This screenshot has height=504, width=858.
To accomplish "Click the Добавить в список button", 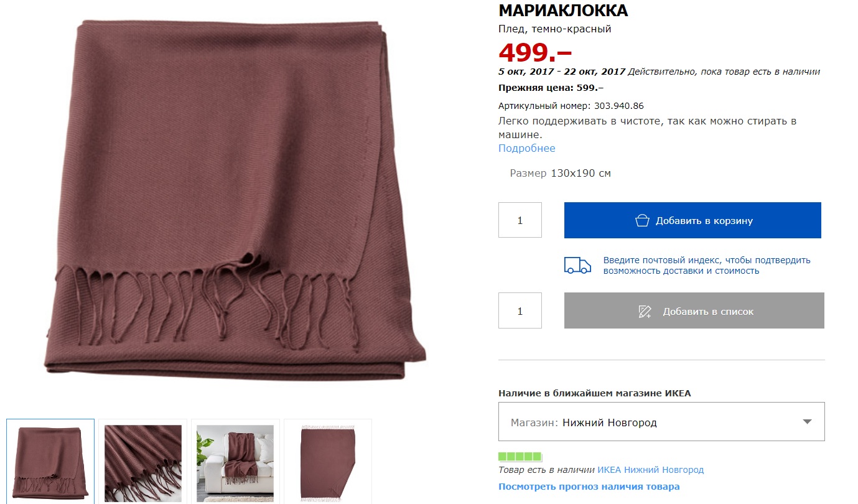I will tap(694, 311).
